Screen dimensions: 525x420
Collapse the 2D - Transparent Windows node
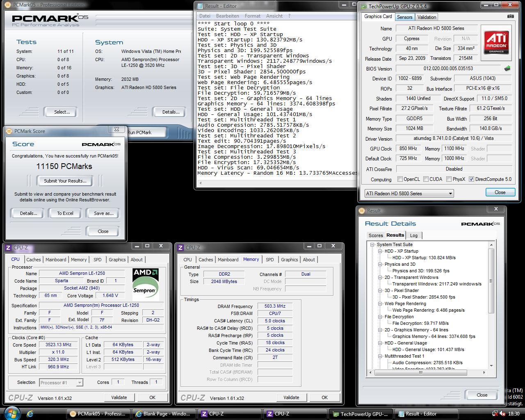tap(380, 277)
